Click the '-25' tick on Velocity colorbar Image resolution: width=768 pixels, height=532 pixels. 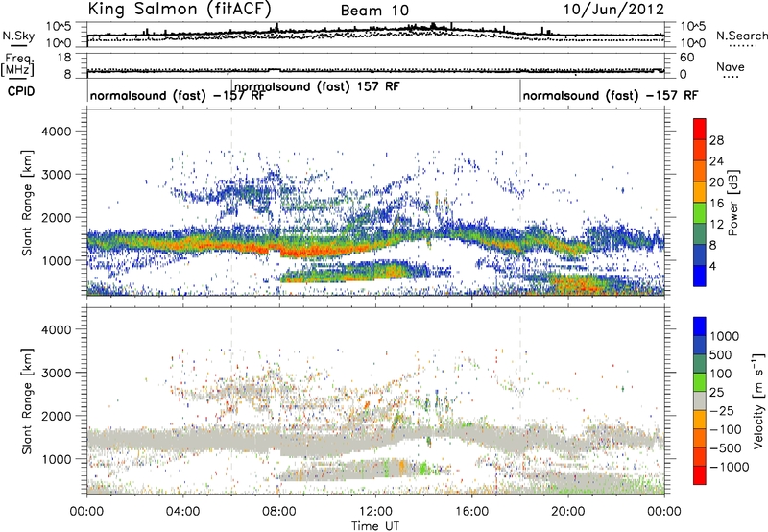click(x=722, y=411)
